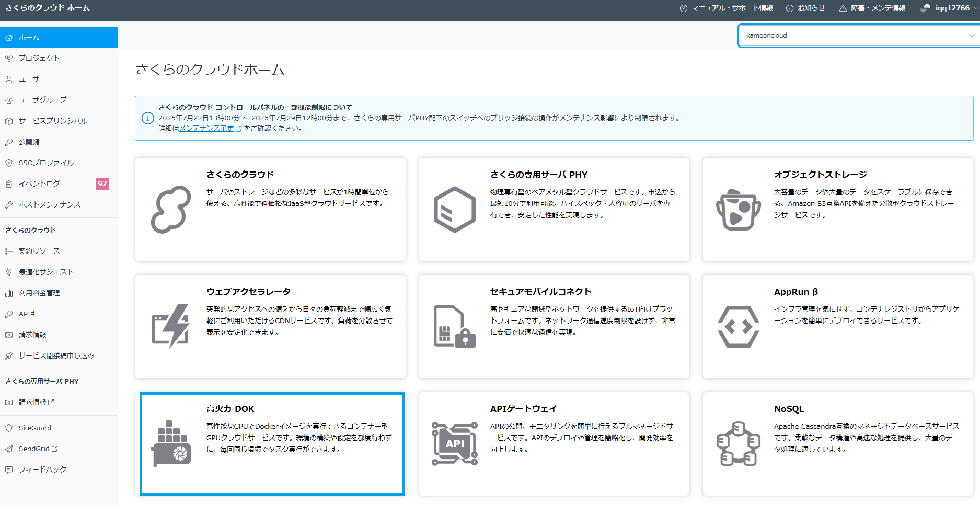Click the Service Principal cube icon
Image resolution: width=980 pixels, height=505 pixels.
(9, 121)
